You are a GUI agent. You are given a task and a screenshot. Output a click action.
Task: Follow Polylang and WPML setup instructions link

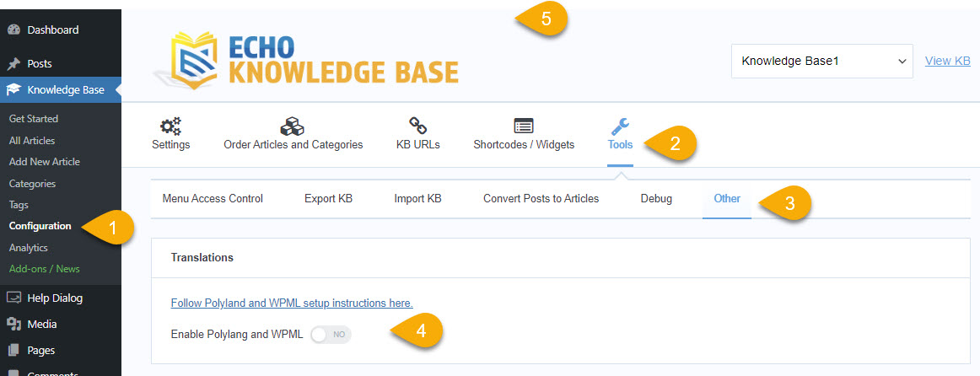[292, 303]
